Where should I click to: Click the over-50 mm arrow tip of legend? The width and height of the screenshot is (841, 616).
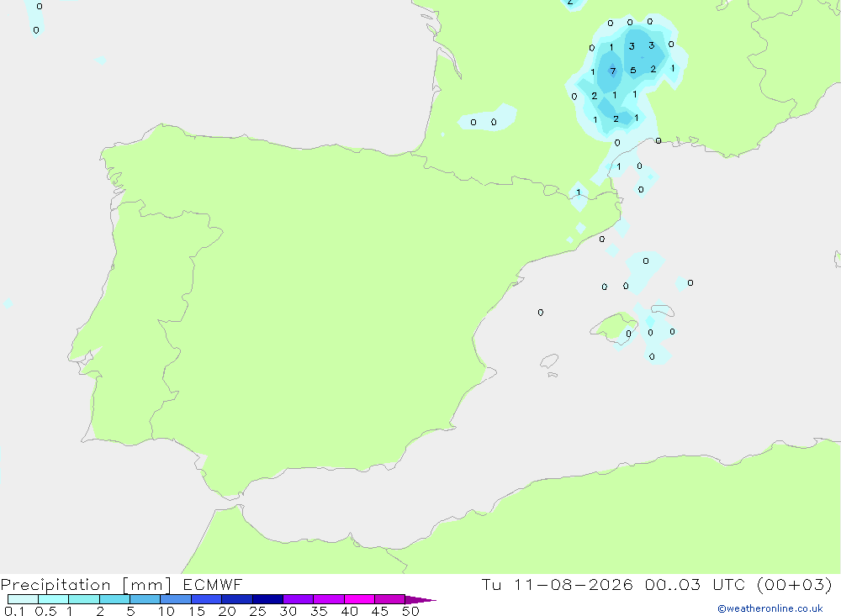(420, 599)
